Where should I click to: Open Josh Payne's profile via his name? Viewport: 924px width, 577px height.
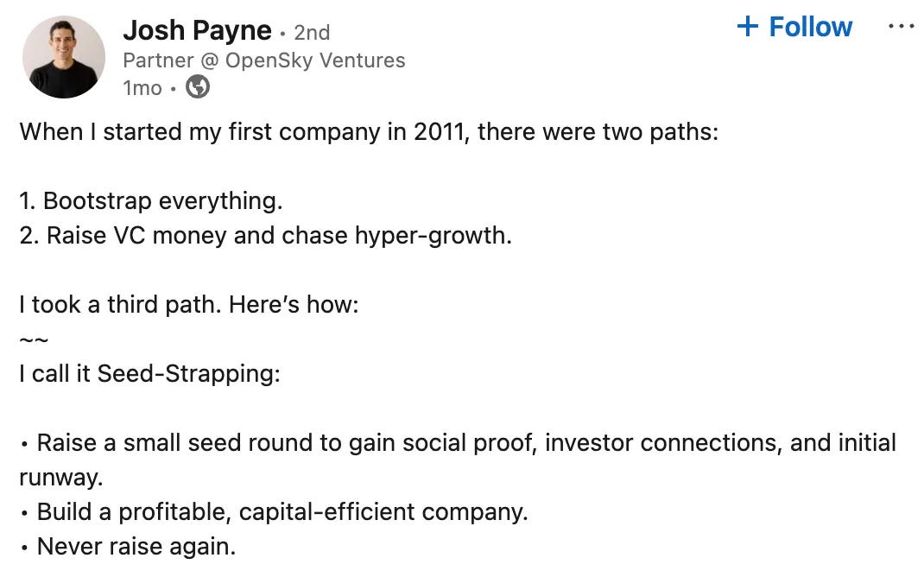pyautogui.click(x=198, y=29)
